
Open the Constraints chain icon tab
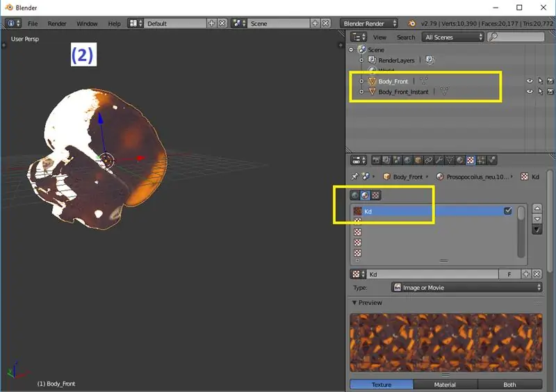428,160
